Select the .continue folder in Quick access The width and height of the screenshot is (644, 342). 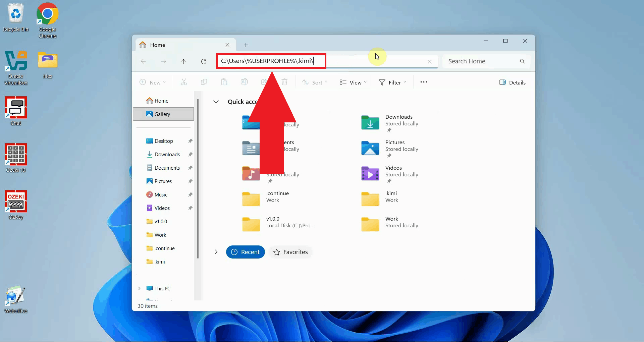(266, 198)
